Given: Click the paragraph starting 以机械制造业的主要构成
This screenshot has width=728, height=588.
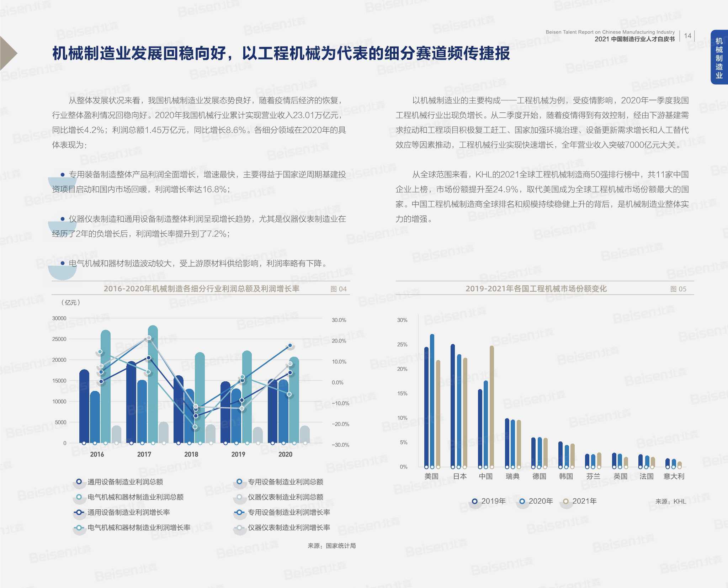Looking at the screenshot, I should pyautogui.click(x=542, y=123).
